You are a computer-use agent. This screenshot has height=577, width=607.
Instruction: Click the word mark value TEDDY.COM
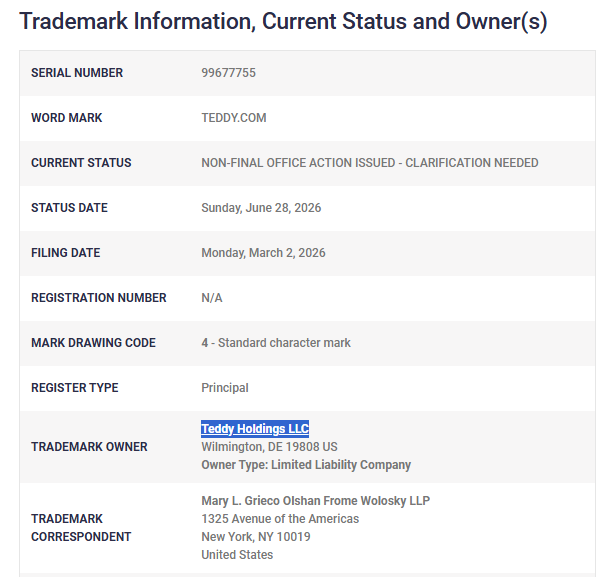tap(234, 118)
